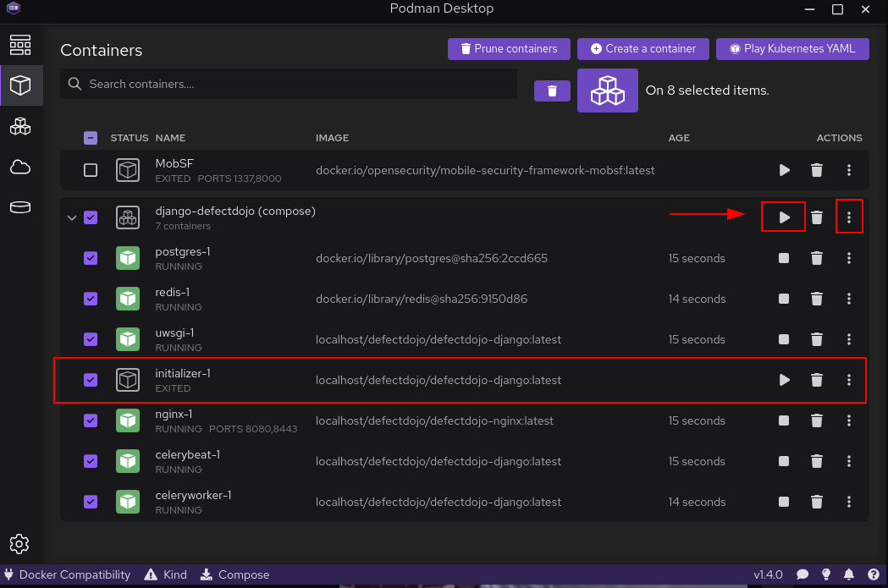Open redis-1 more actions menu
This screenshot has width=888, height=588.
click(848, 299)
